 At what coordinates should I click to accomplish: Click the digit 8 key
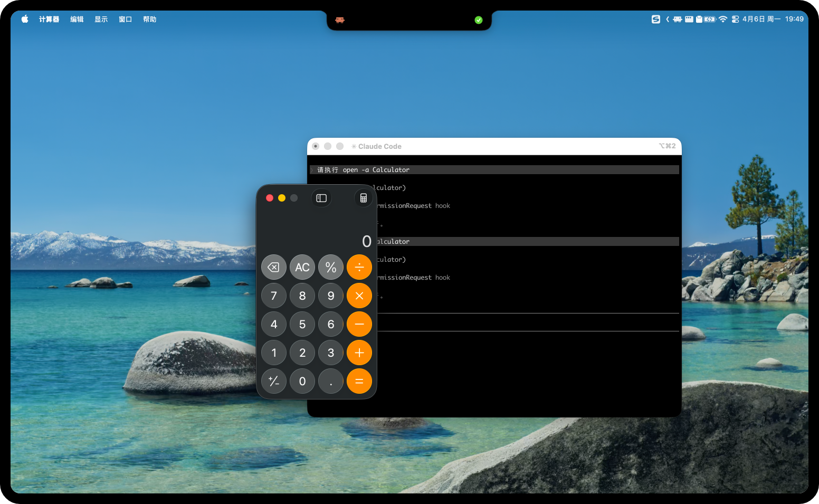click(x=302, y=296)
